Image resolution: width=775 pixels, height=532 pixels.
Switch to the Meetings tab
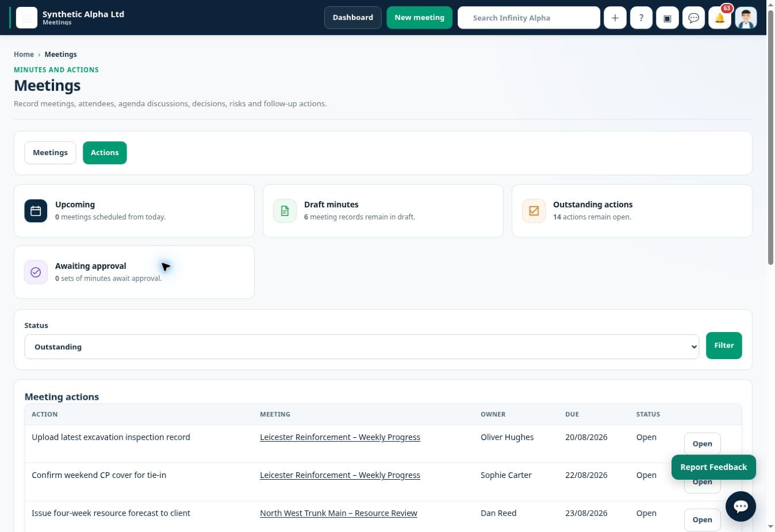pos(50,153)
